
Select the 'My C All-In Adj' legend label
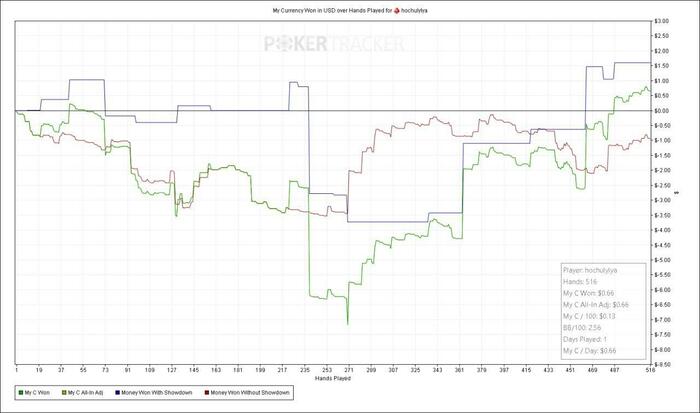click(85, 393)
